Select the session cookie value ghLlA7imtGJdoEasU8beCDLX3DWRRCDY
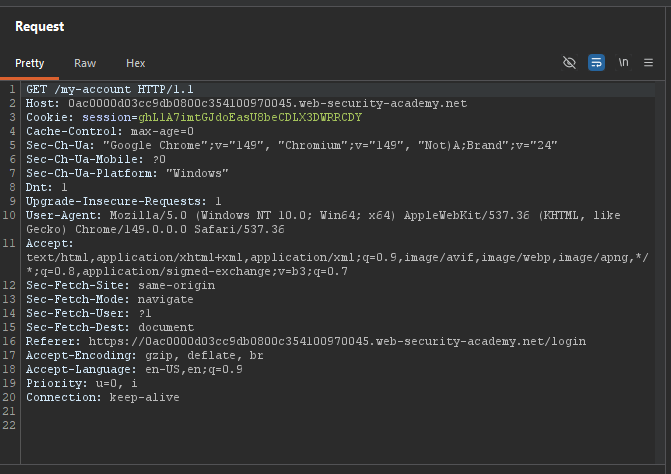Image resolution: width=671 pixels, height=474 pixels. point(250,117)
